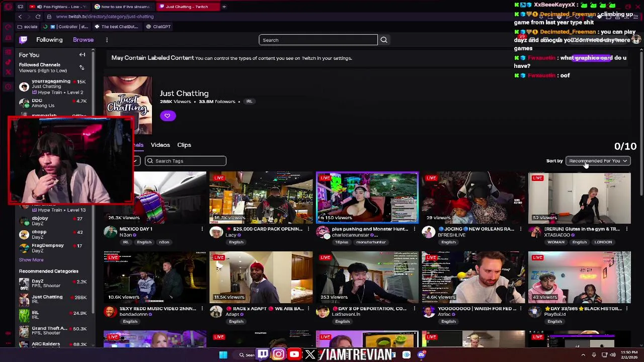The width and height of the screenshot is (644, 362).
Task: Show hidden system tray icons chevron
Action: [x=583, y=355]
